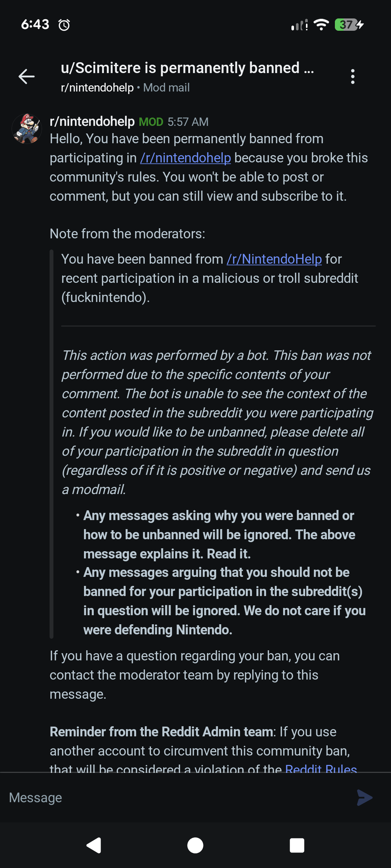The height and width of the screenshot is (868, 391).
Task: Tap the cellular signal status icon
Action: coord(299,25)
